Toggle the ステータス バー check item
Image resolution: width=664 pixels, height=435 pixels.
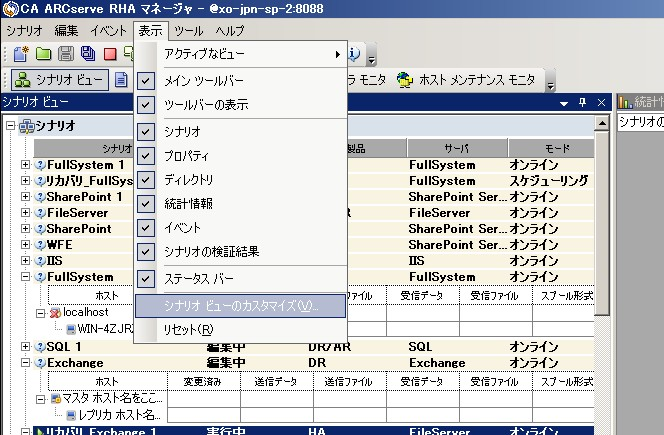pos(145,279)
